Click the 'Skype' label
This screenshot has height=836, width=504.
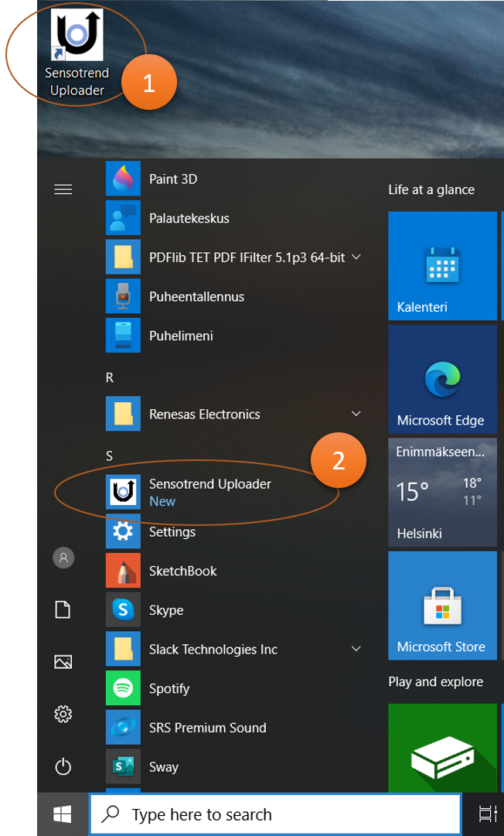point(166,610)
